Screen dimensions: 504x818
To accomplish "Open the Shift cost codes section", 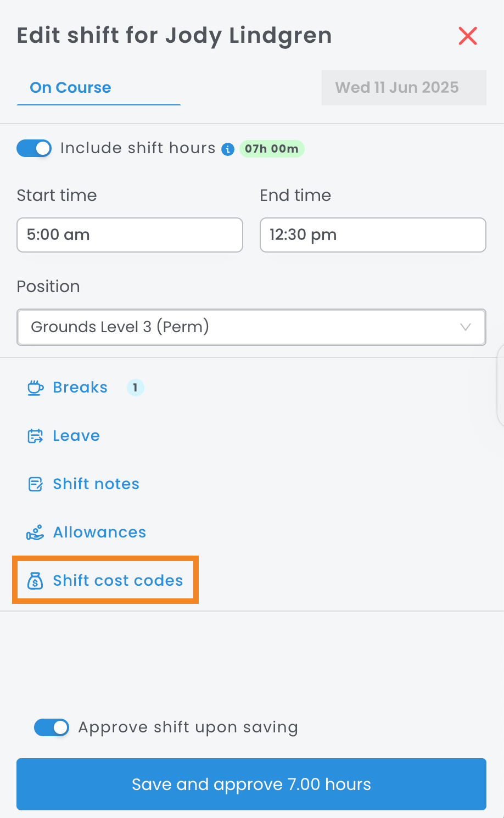I will 117,581.
